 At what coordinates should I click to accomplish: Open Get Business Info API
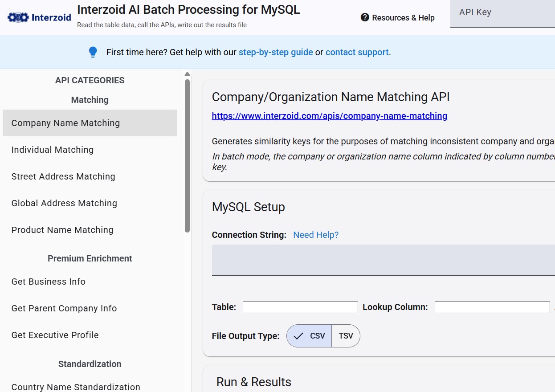point(90,282)
